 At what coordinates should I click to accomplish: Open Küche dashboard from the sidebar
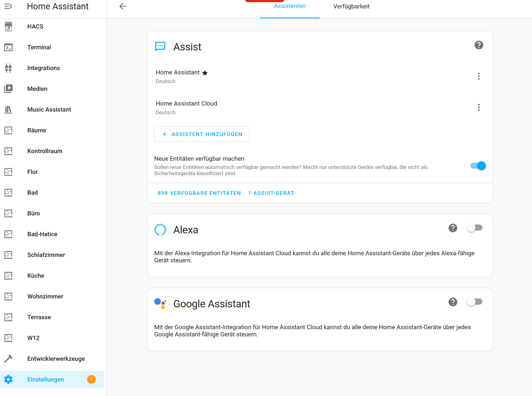point(52,276)
